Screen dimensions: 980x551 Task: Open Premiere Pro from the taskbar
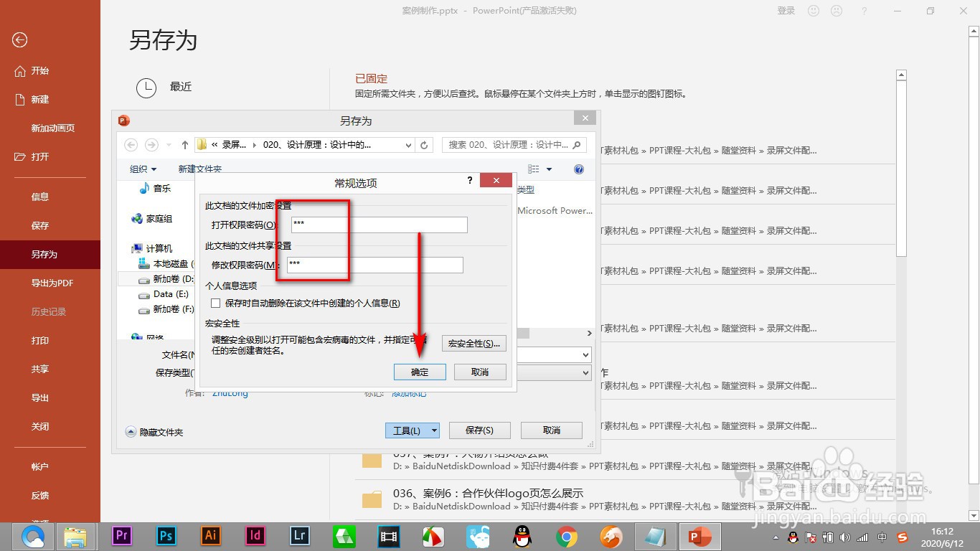tap(122, 536)
